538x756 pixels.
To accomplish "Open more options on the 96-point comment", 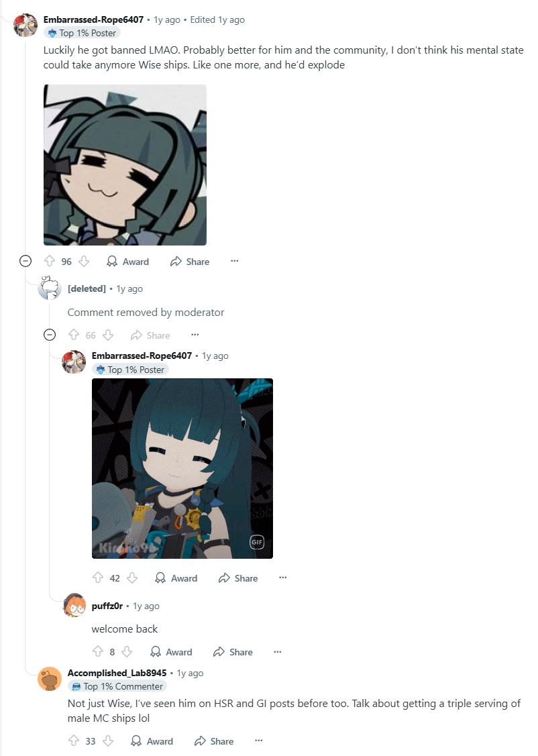I will tap(234, 261).
